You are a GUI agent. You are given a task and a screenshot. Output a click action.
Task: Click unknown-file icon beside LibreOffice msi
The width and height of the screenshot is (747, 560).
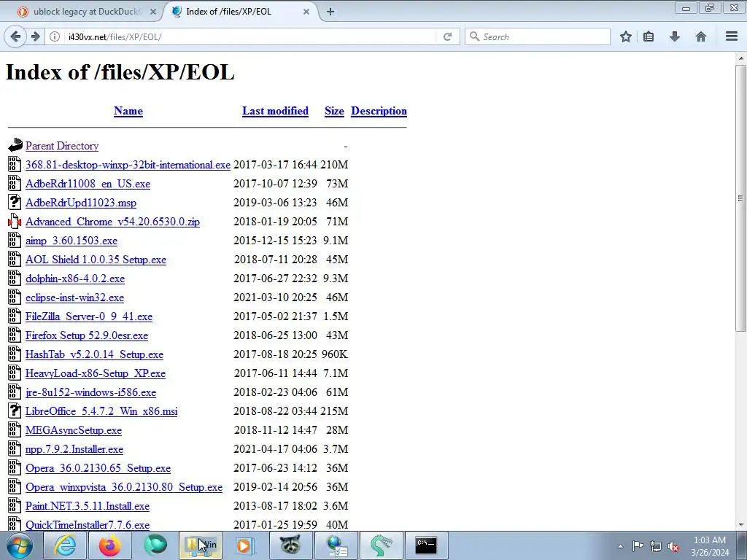[15, 411]
